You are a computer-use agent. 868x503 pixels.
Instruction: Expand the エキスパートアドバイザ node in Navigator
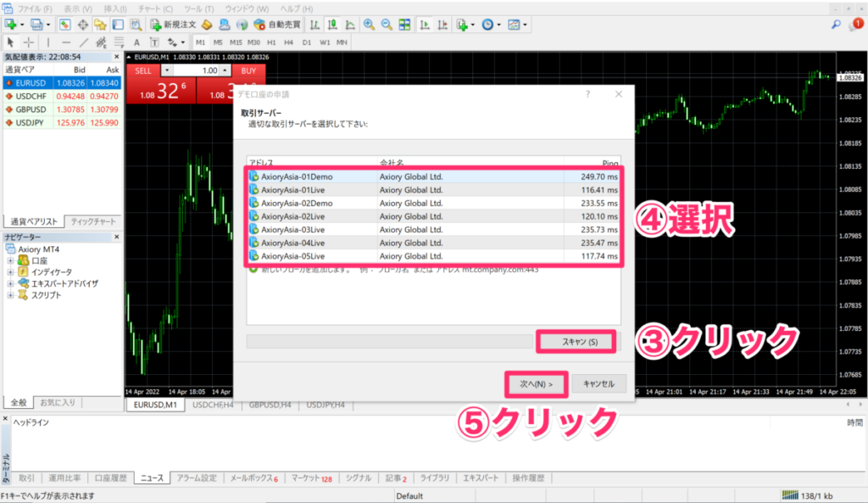pyautogui.click(x=10, y=283)
